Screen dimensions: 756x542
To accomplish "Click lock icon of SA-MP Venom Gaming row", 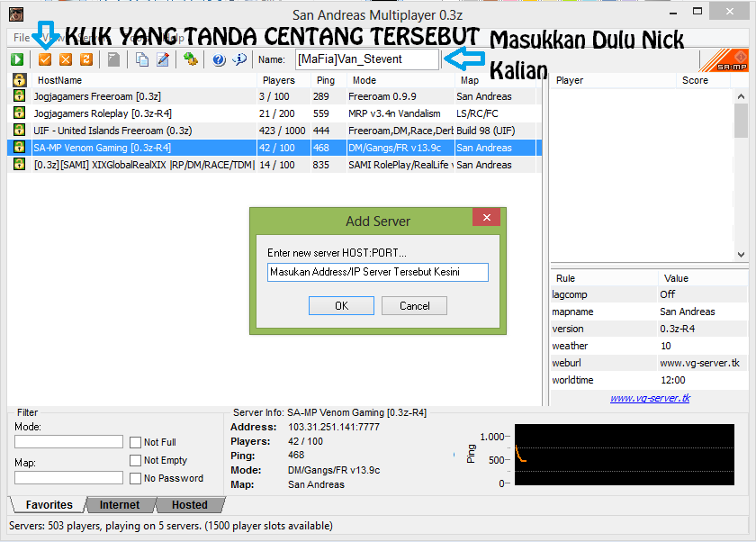I will tap(19, 147).
